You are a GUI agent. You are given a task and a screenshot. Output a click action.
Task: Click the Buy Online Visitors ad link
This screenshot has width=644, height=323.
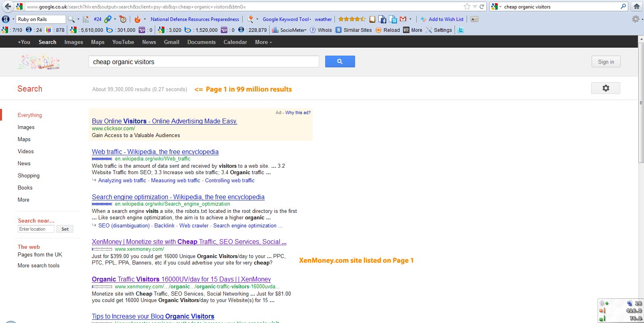tap(164, 121)
